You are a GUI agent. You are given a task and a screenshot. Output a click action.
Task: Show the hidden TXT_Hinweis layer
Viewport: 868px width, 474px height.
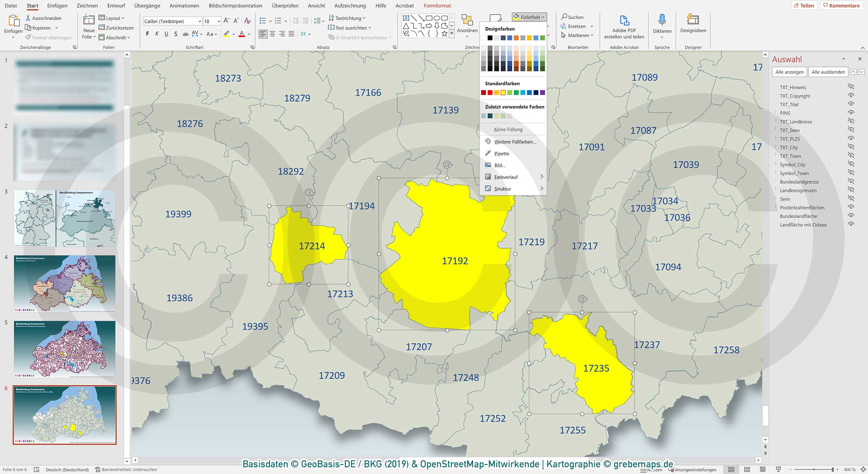851,87
